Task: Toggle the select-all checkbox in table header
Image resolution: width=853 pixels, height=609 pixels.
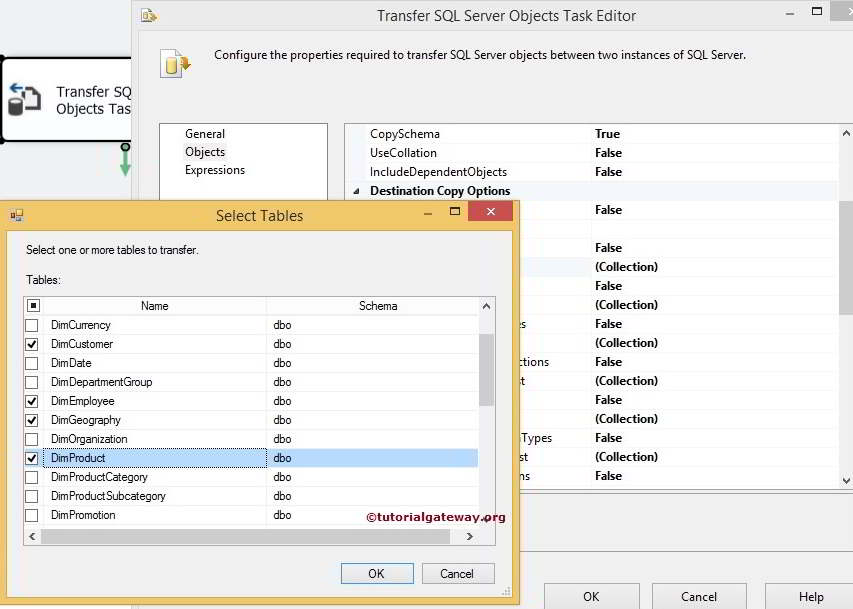Action: tap(31, 305)
